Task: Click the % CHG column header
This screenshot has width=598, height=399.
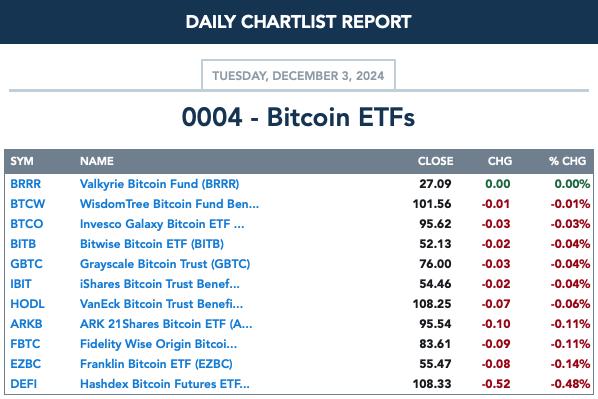Action: (567, 161)
